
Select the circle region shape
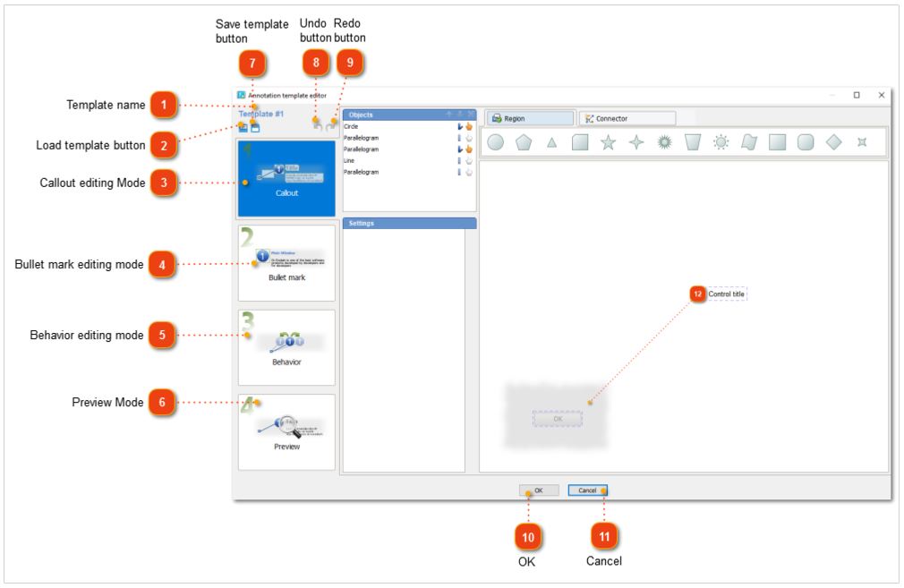[495, 141]
